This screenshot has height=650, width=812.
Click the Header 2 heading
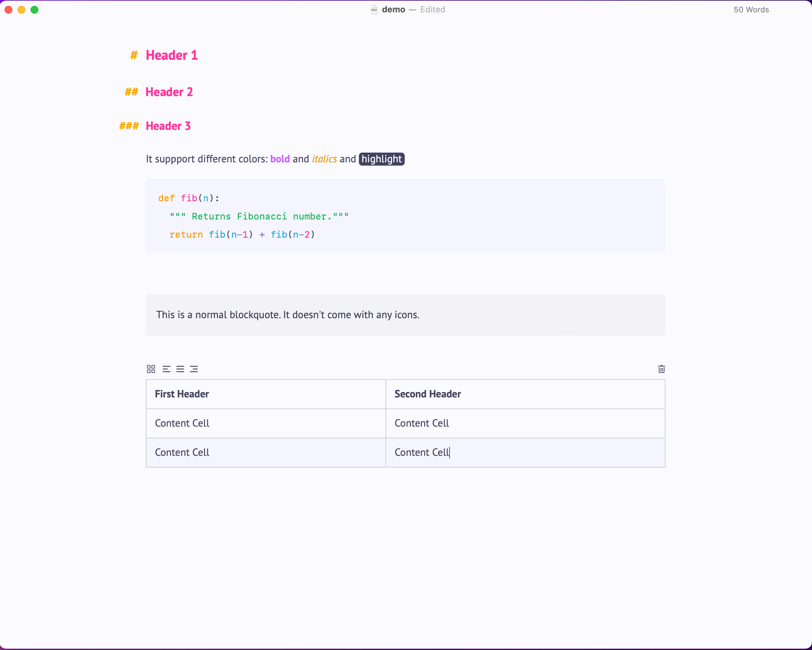point(169,92)
